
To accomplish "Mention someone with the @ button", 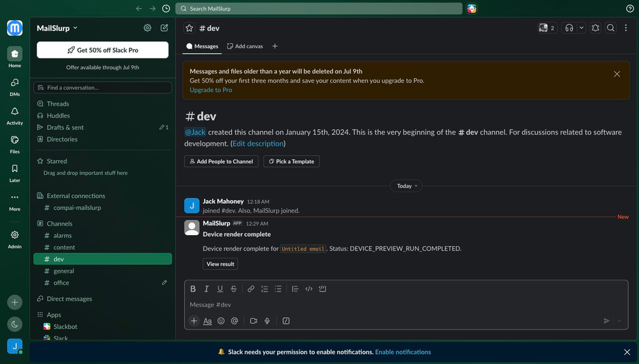I will [235, 321].
